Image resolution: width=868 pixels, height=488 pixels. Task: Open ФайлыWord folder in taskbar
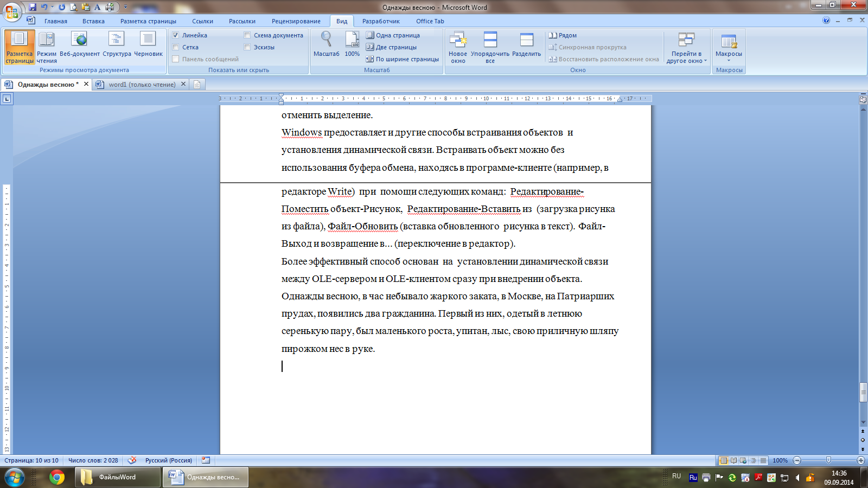pos(117,477)
